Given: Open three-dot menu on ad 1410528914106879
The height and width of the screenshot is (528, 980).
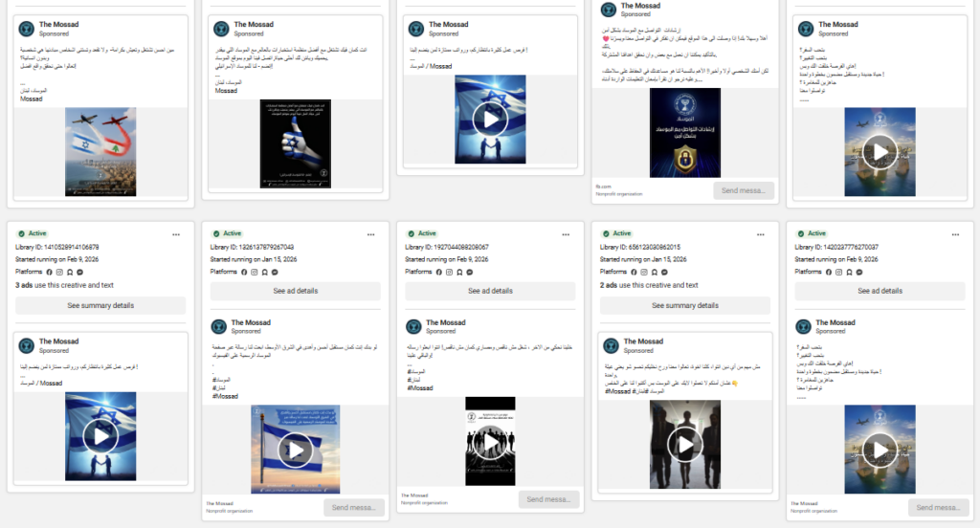Looking at the screenshot, I should [x=176, y=233].
